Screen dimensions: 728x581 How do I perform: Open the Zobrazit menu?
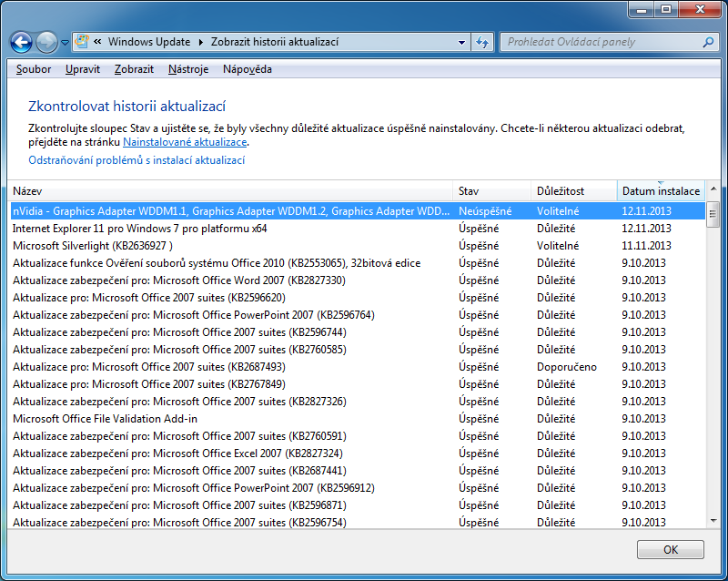[x=134, y=69]
